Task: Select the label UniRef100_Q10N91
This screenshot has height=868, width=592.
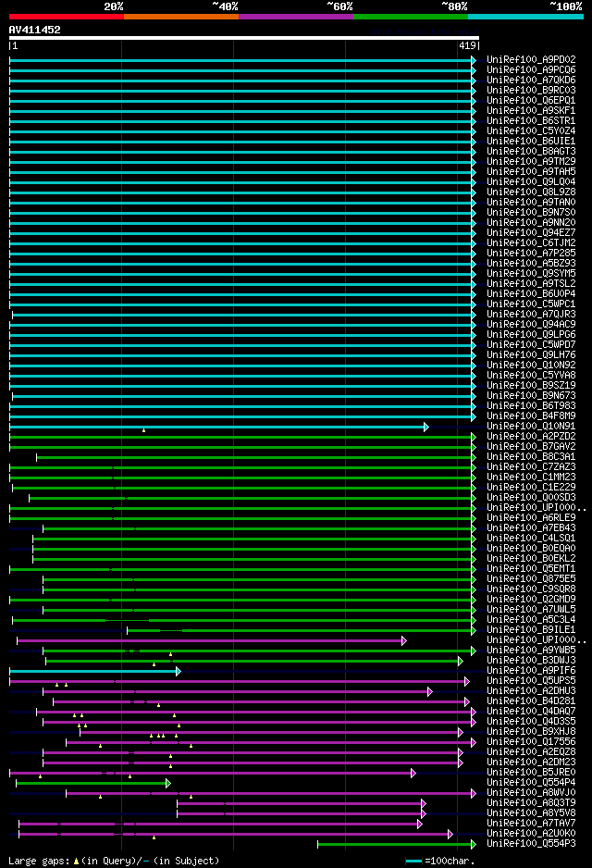Action: coord(531,427)
